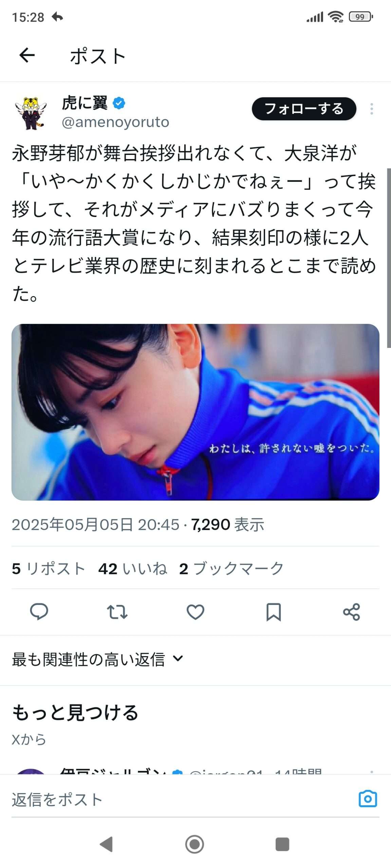This screenshot has height=868, width=391.
Task: Tap the share icon under the post
Action: (351, 612)
